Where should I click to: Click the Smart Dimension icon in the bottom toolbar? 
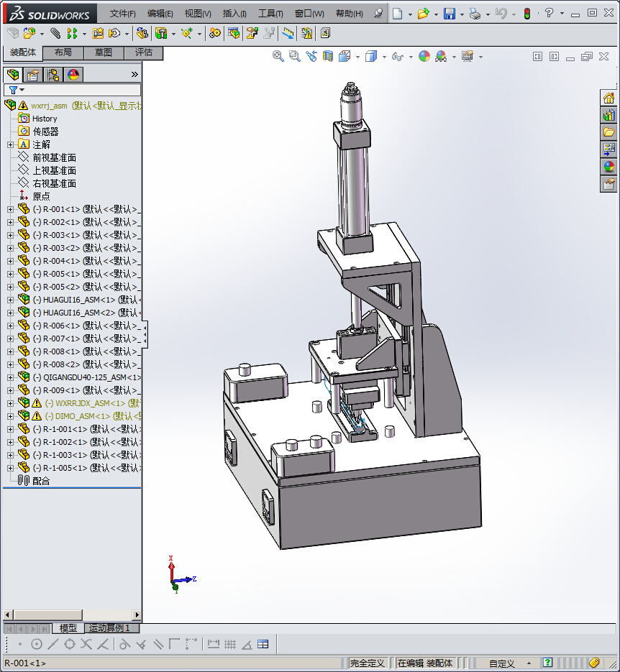pyautogui.click(x=214, y=644)
